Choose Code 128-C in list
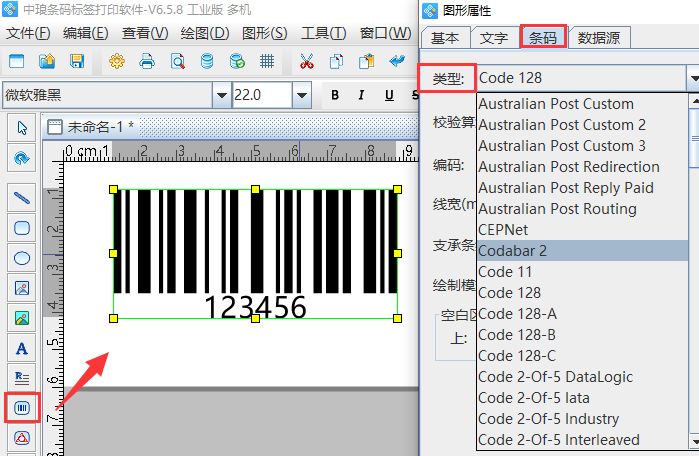The height and width of the screenshot is (456, 699). click(582, 356)
